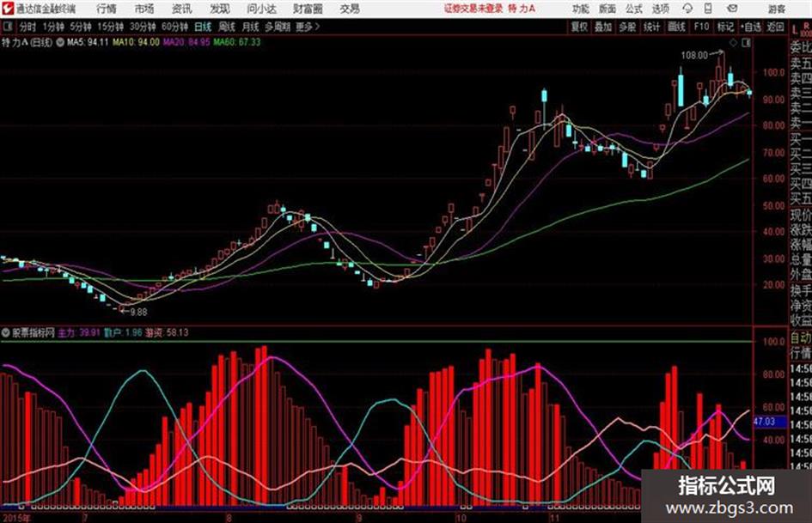The height and width of the screenshot is (523, 812).
Task: Switch to 15分钟 period tab
Action: [110, 27]
